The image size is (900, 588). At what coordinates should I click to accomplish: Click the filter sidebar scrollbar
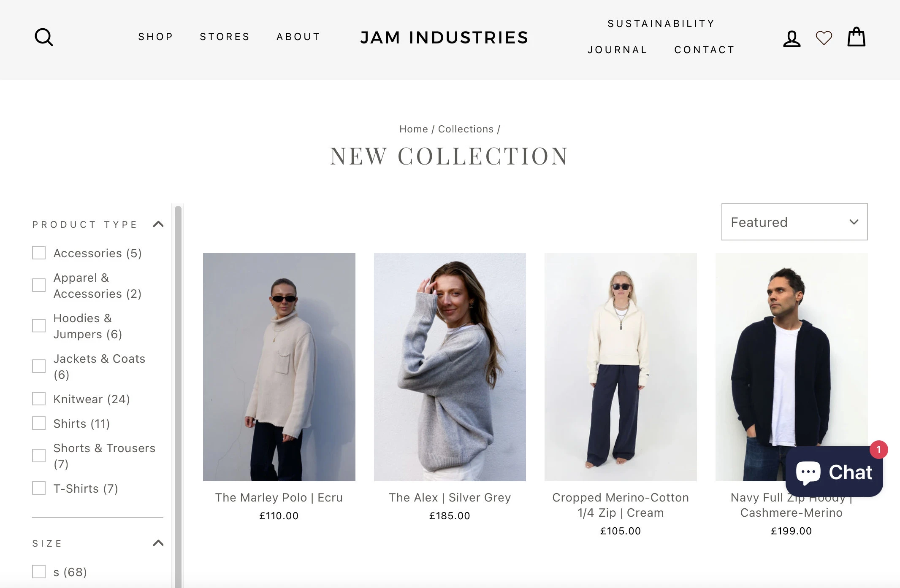tap(178, 396)
